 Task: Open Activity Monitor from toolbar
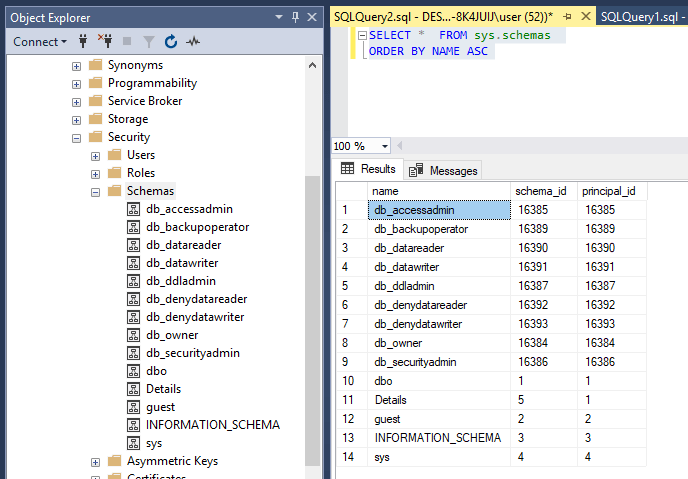click(x=193, y=42)
